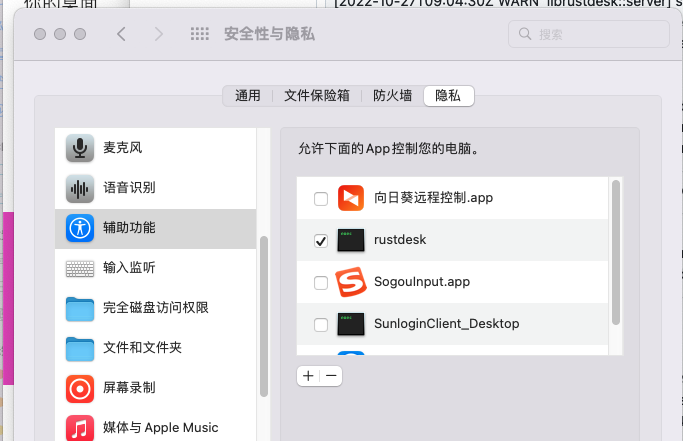This screenshot has width=683, height=441.
Task: Add an app with the plus button
Action: pyautogui.click(x=308, y=376)
